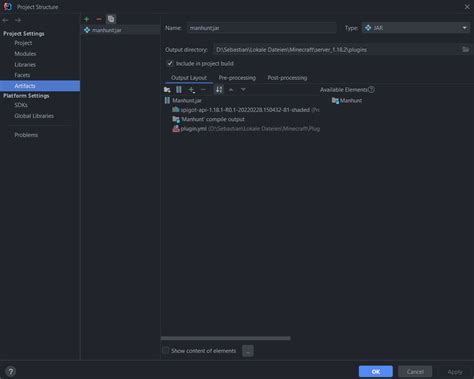Open the Problems page
The width and height of the screenshot is (474, 379).
(26, 135)
